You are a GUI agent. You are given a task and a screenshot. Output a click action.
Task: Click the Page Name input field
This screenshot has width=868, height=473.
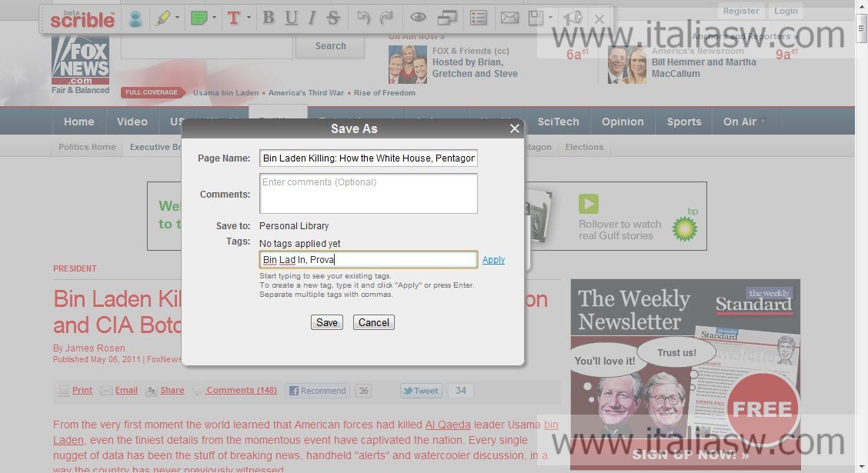pyautogui.click(x=368, y=158)
